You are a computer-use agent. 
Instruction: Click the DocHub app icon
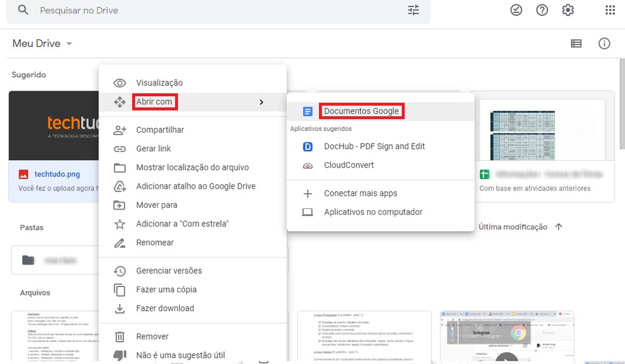[x=307, y=147]
